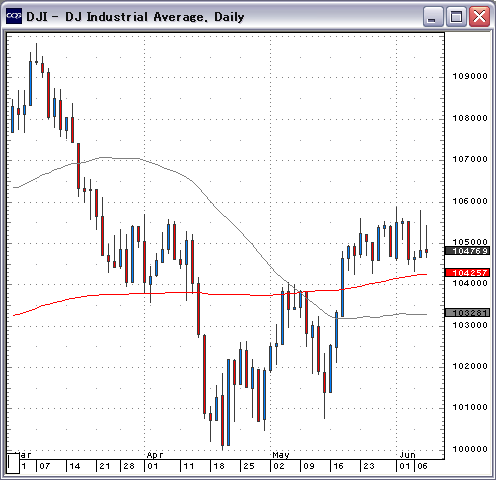Click date label 14 on time axis
The image size is (496, 480).
(74, 466)
